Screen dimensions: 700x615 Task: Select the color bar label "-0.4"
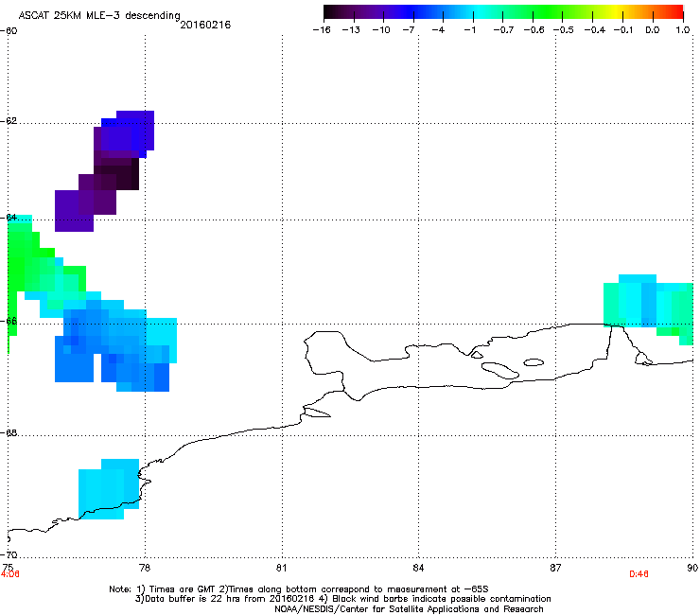pyautogui.click(x=595, y=30)
